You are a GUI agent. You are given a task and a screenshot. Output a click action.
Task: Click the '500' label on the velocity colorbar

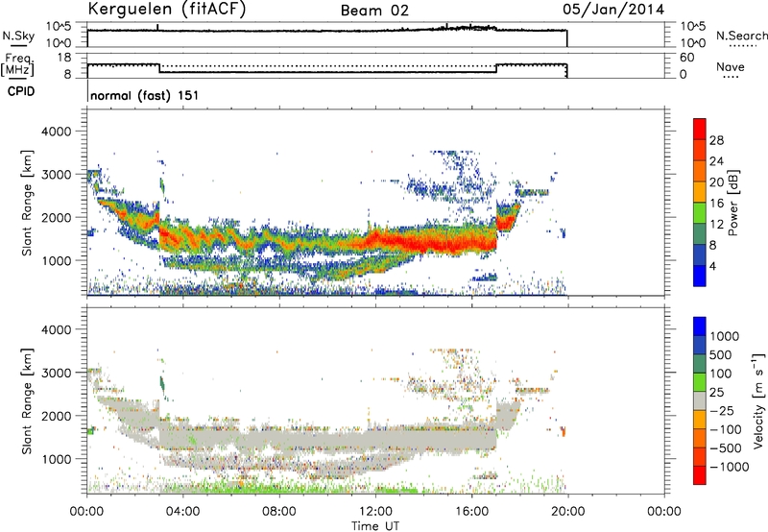click(x=721, y=355)
